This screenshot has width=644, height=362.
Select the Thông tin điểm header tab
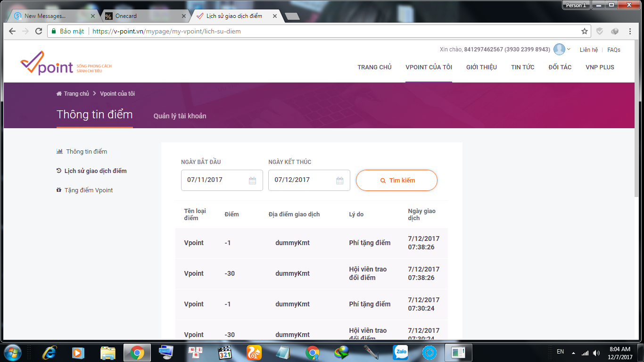pos(95,115)
